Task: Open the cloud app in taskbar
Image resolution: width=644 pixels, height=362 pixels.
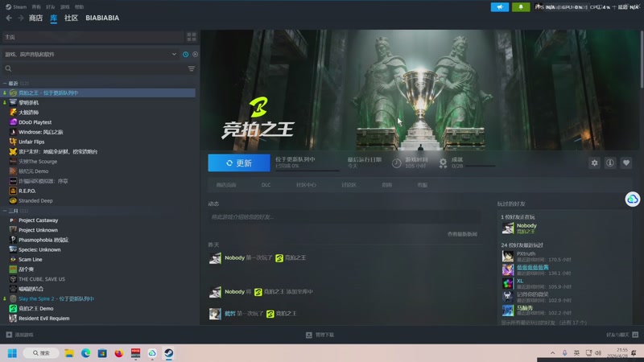Action: (x=152, y=353)
